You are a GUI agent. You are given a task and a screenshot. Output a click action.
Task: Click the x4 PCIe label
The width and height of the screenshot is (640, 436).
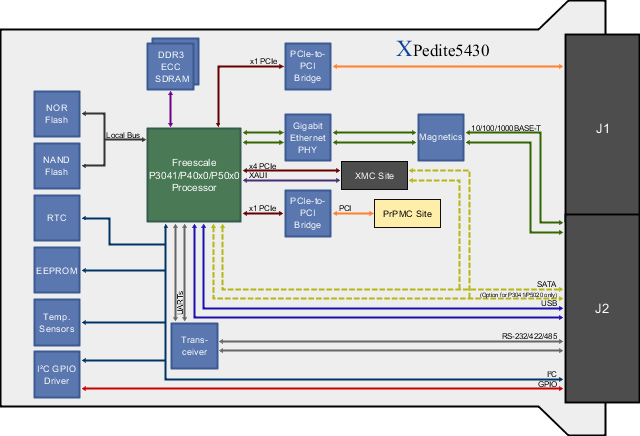262,166
